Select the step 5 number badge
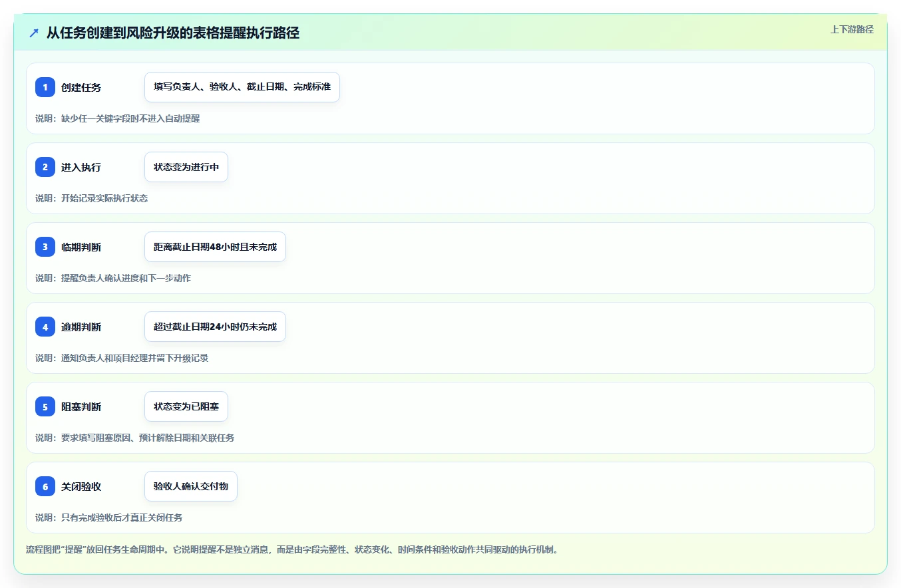Image resolution: width=901 pixels, height=588 pixels. pos(45,406)
